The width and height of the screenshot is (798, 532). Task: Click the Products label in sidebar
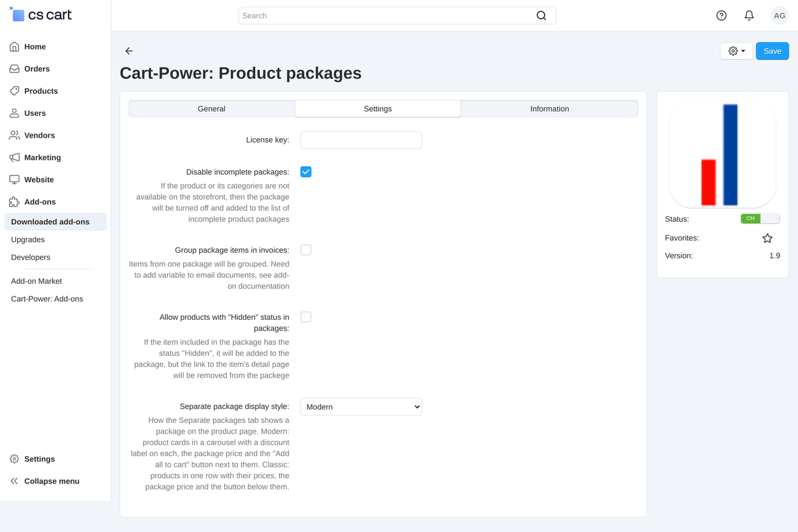pyautogui.click(x=41, y=91)
